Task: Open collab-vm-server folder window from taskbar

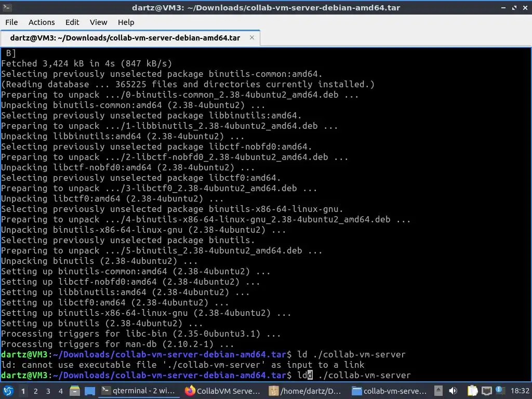Action: (x=390, y=391)
